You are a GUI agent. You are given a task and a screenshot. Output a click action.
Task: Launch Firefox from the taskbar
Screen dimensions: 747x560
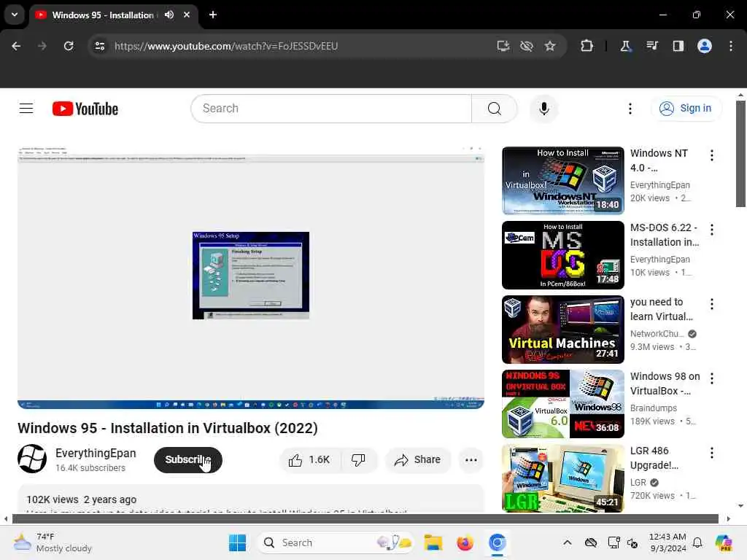(465, 542)
